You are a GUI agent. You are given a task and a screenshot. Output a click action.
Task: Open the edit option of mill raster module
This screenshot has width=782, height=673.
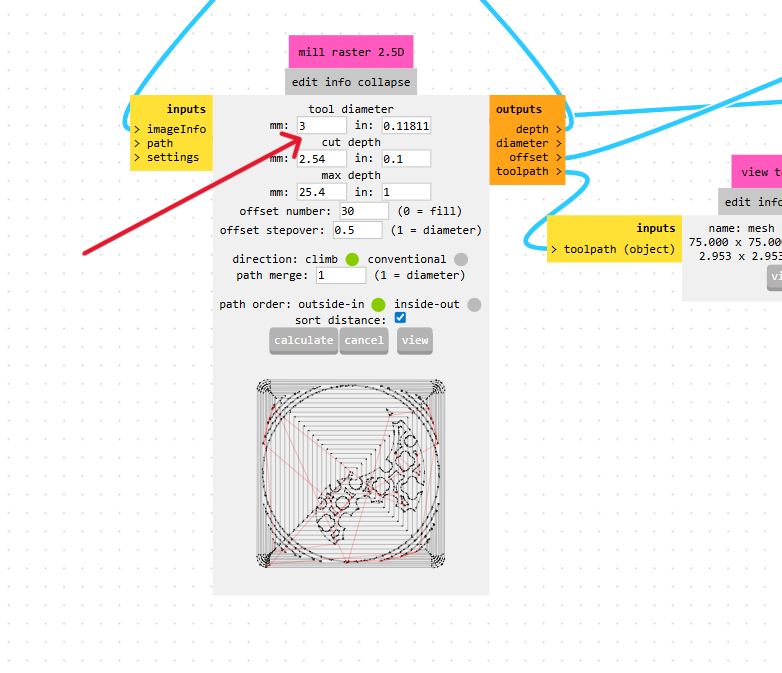click(305, 82)
